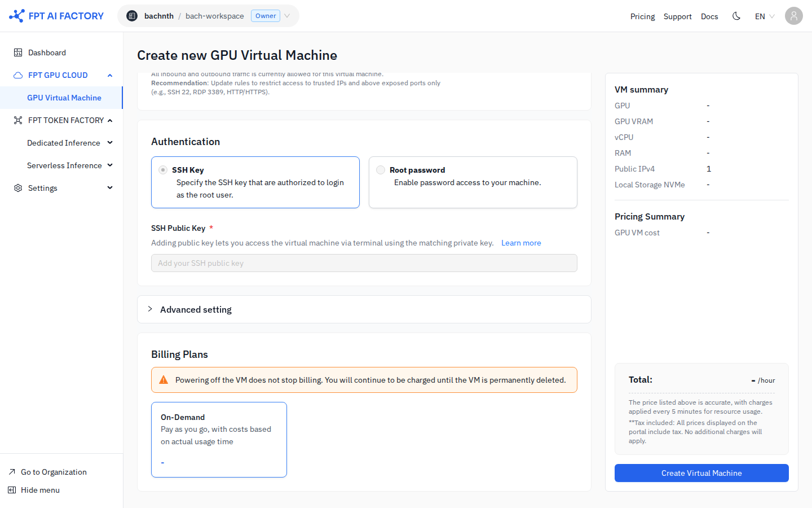The width and height of the screenshot is (812, 508).
Task: Click the Pricing Summary heading
Action: click(650, 216)
